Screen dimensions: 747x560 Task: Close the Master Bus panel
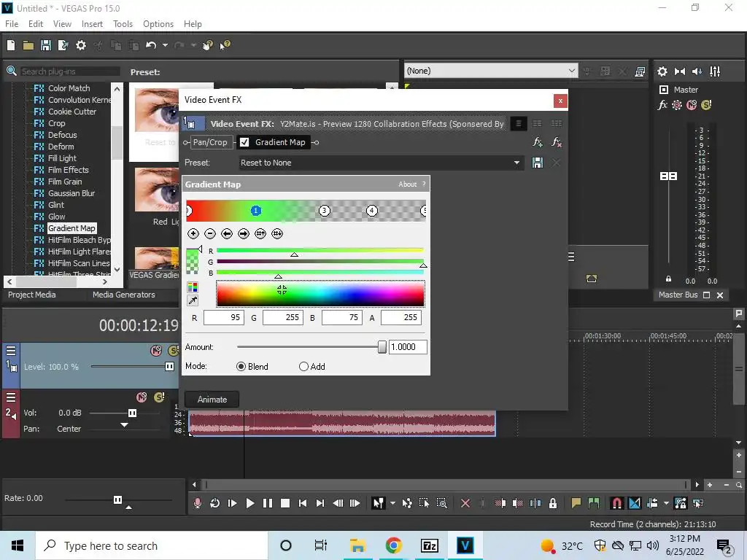(x=720, y=295)
